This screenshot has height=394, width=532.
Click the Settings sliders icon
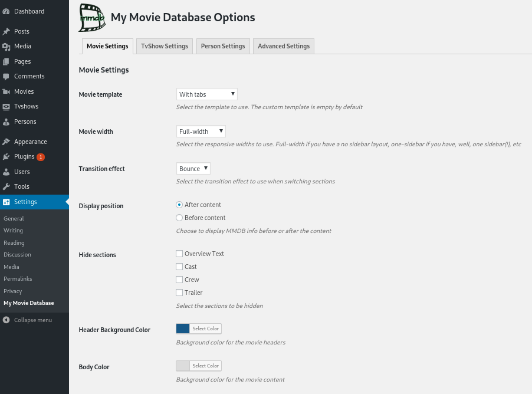tap(6, 202)
